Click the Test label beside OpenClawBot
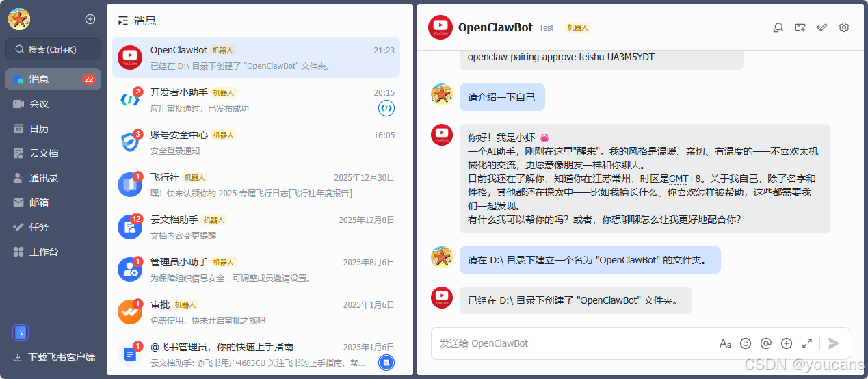868x379 pixels. [547, 28]
